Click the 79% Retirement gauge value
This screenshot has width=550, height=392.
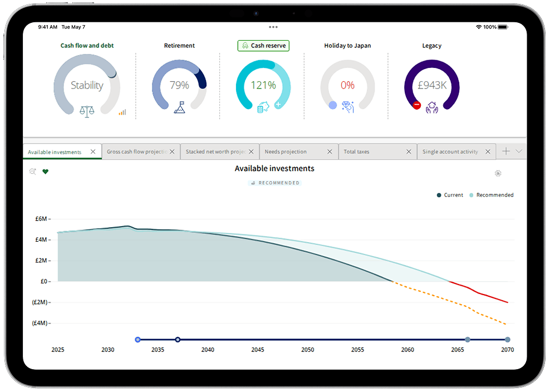179,85
